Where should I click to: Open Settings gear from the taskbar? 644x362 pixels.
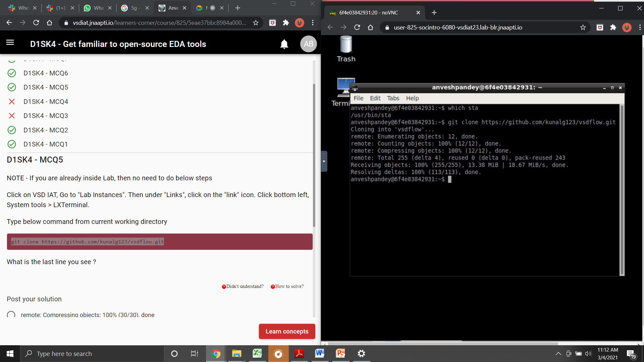click(x=361, y=354)
